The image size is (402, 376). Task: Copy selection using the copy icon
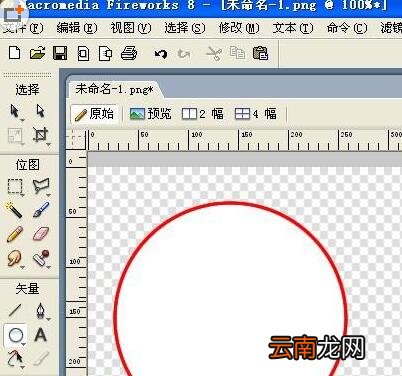coord(237,53)
